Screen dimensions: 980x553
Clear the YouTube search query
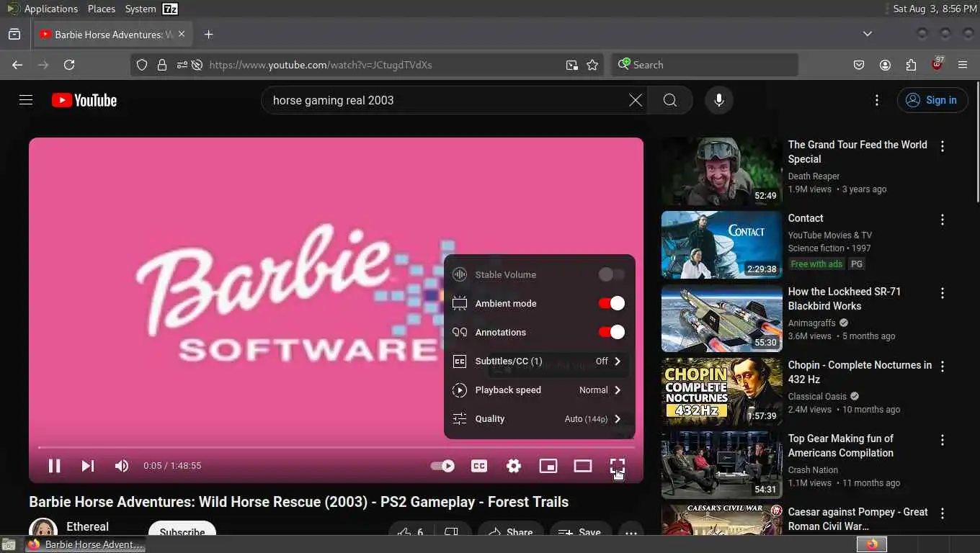coord(635,100)
